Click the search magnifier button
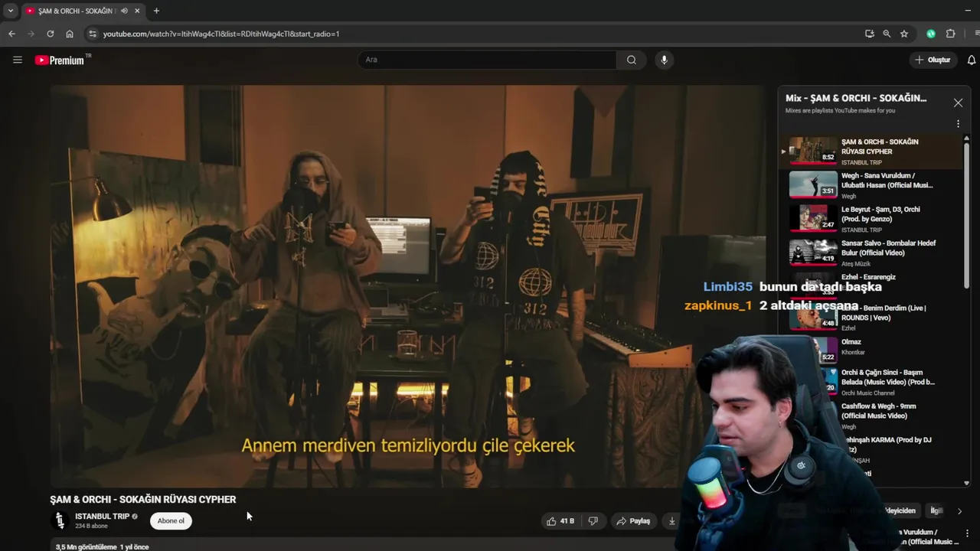Screen dimensions: 980x551 tap(631, 60)
